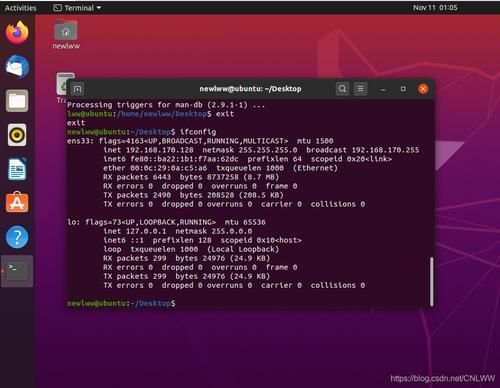The image size is (500, 388).
Task: Open the terminal hamburger menu
Action: pos(360,89)
